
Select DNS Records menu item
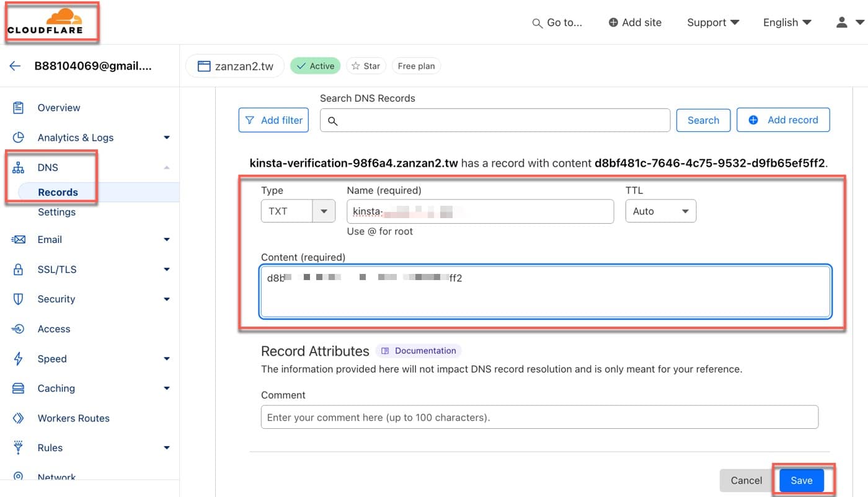58,192
